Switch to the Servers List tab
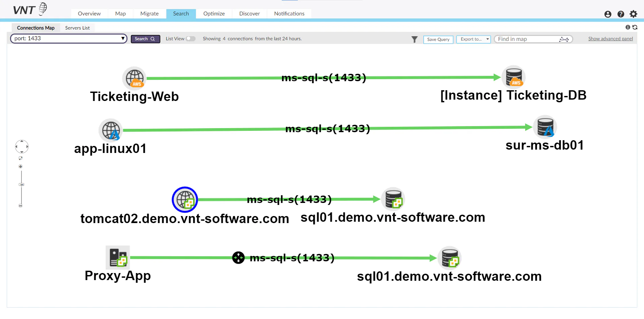The width and height of the screenshot is (644, 319). click(77, 28)
